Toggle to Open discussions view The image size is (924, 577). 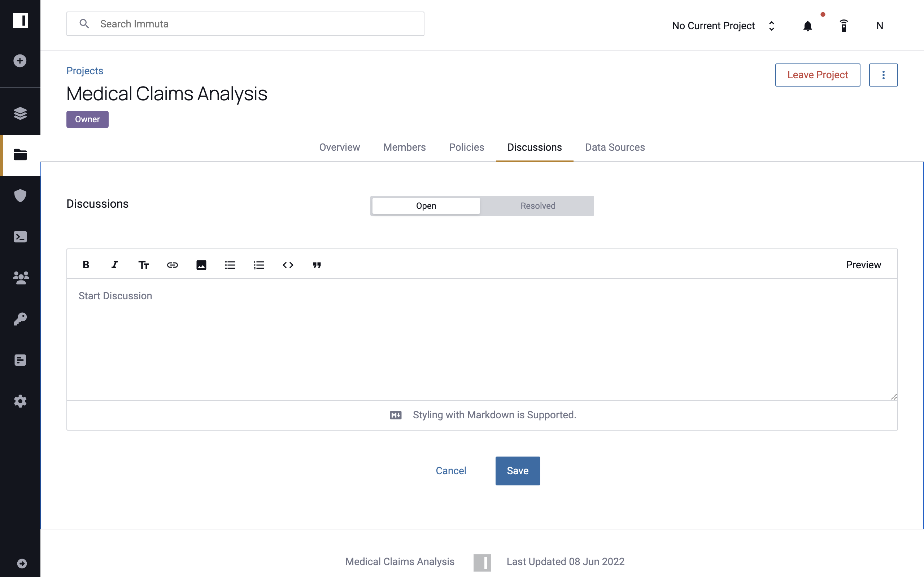click(x=426, y=206)
